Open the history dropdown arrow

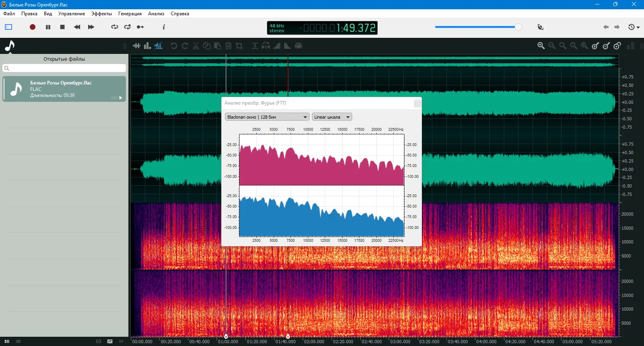click(x=638, y=27)
